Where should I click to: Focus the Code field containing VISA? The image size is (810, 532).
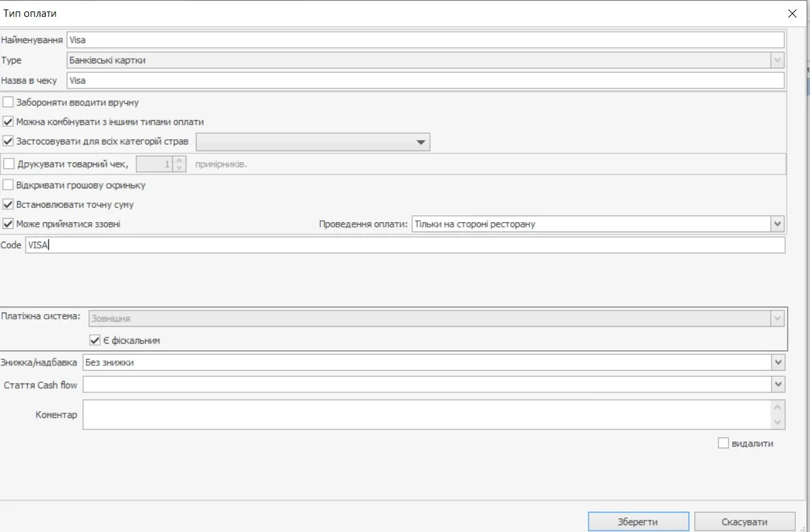coord(405,245)
